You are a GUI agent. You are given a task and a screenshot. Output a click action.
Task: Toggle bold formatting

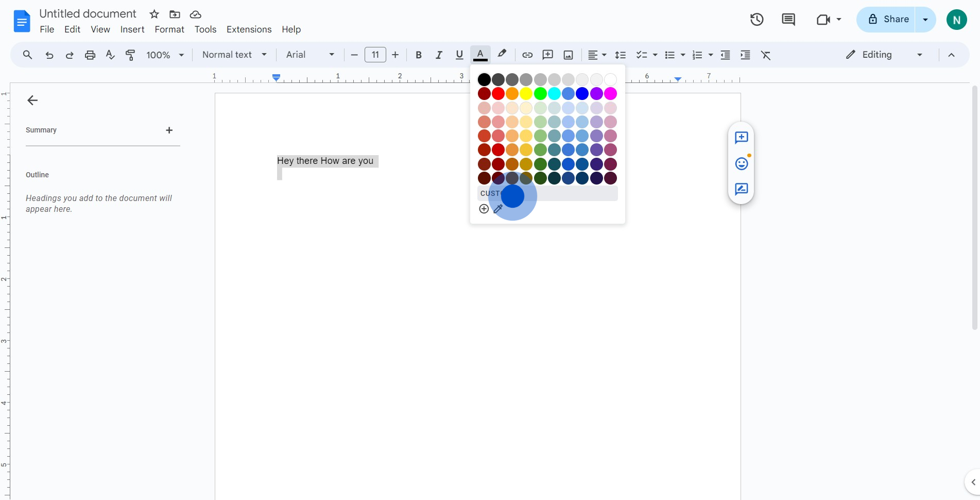419,55
